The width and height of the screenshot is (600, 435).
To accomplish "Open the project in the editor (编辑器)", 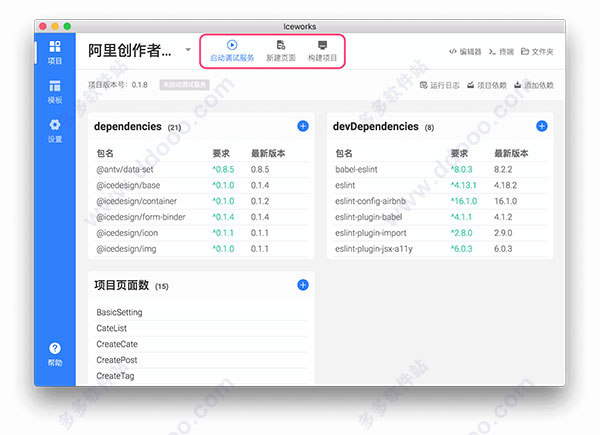I will [x=465, y=52].
